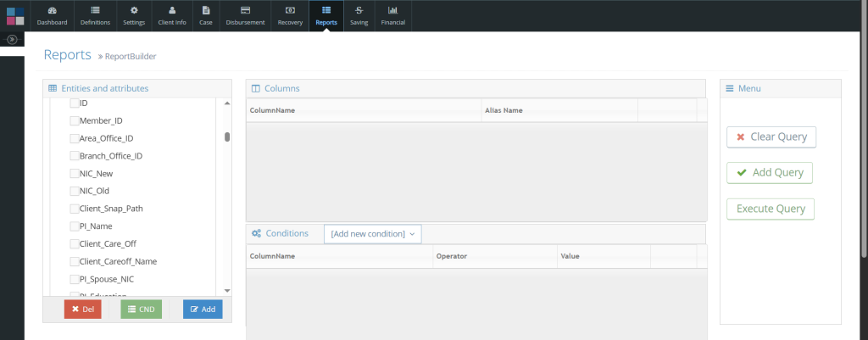Select the Reports tab
The height and width of the screenshot is (340, 868).
(326, 15)
